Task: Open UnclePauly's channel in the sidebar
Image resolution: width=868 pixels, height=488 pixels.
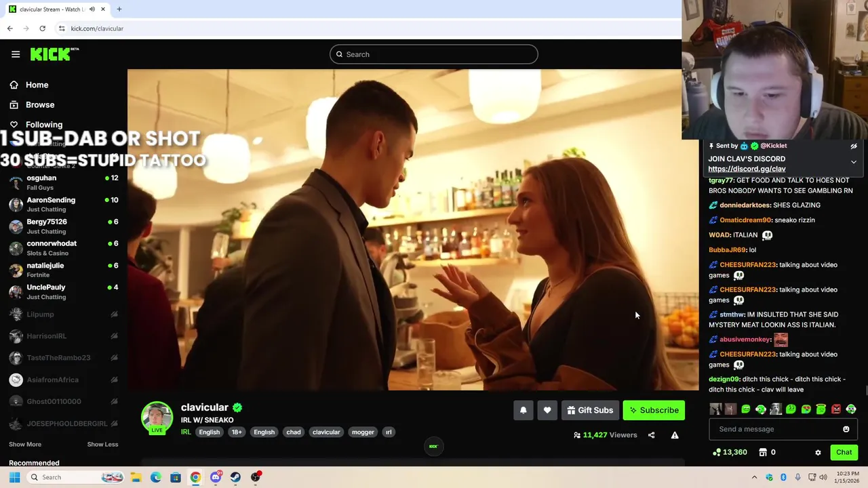Action: coord(64,291)
